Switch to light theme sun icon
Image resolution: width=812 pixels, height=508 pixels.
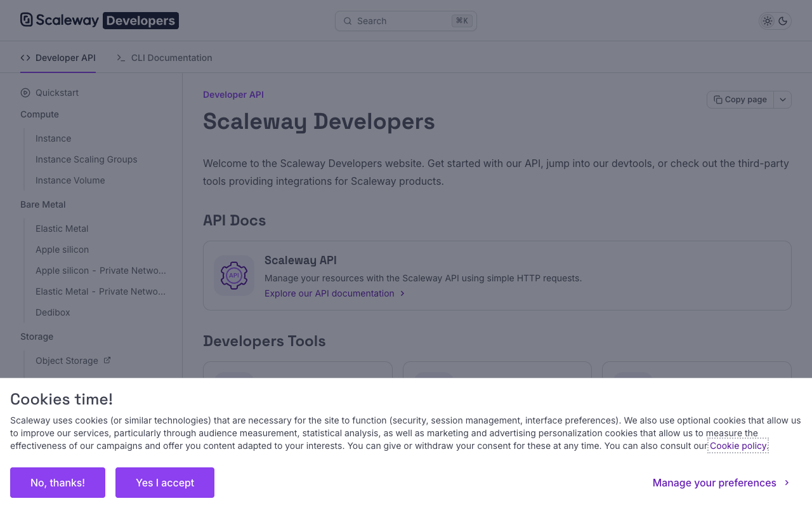[768, 21]
